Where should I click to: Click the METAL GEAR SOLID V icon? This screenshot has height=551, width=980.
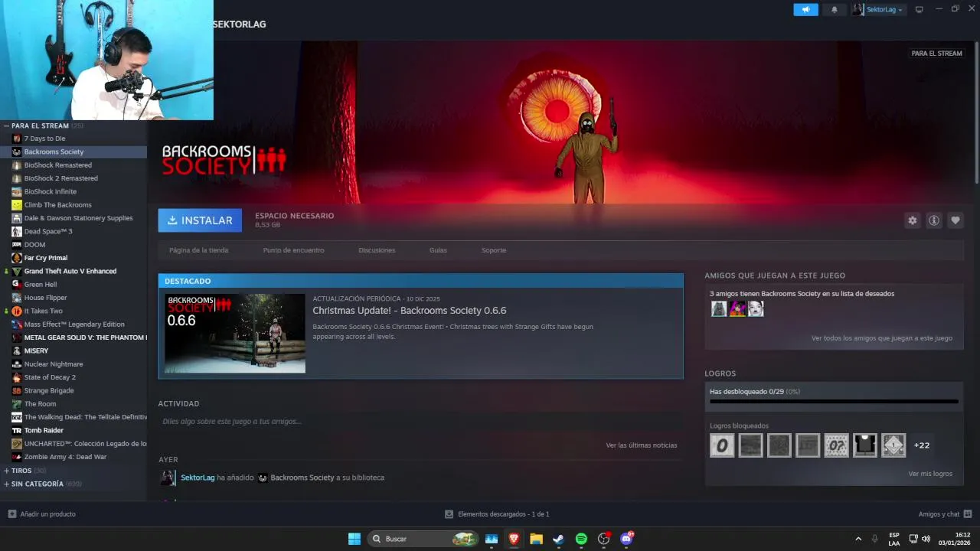[17, 337]
